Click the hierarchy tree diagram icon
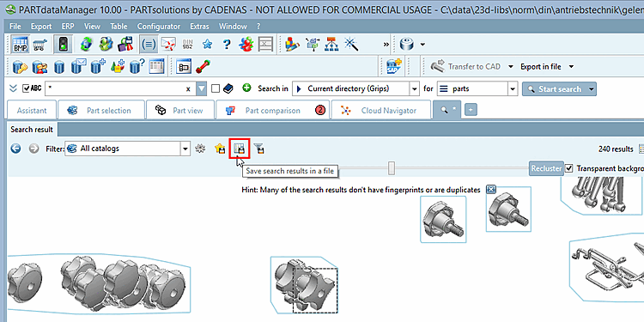 point(331,44)
